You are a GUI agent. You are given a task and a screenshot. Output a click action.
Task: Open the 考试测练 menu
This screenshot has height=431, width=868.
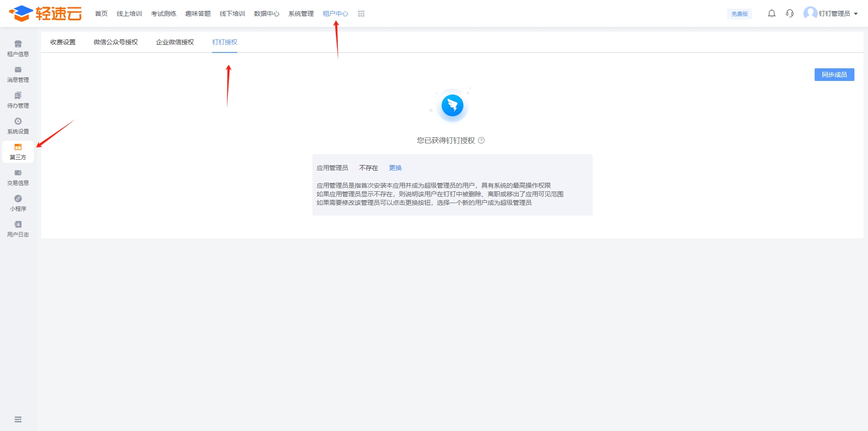[164, 14]
